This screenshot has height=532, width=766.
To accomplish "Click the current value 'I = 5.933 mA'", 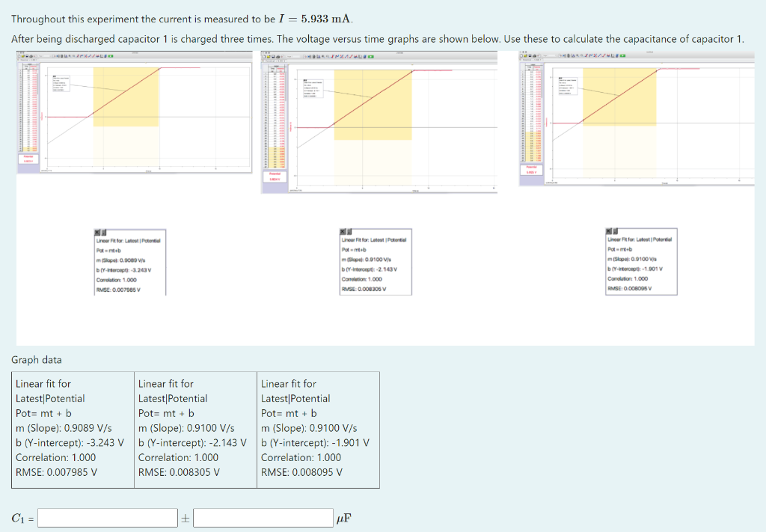I will [x=315, y=19].
